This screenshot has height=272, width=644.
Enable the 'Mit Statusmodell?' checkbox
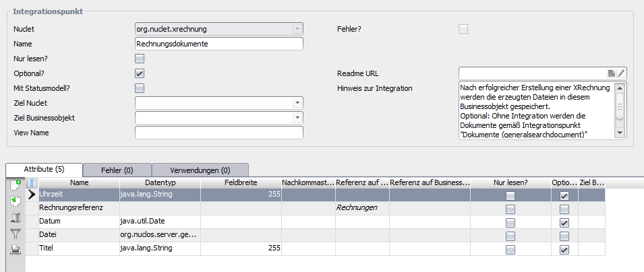[x=140, y=88]
